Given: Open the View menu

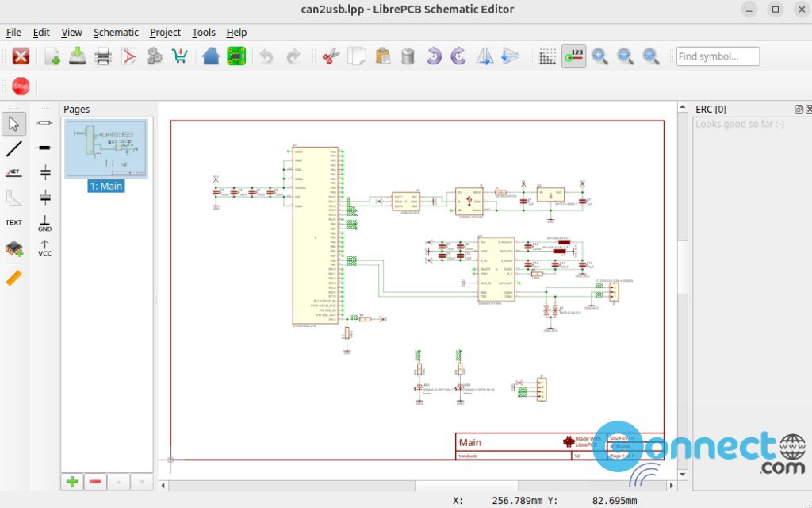Looking at the screenshot, I should click(71, 32).
